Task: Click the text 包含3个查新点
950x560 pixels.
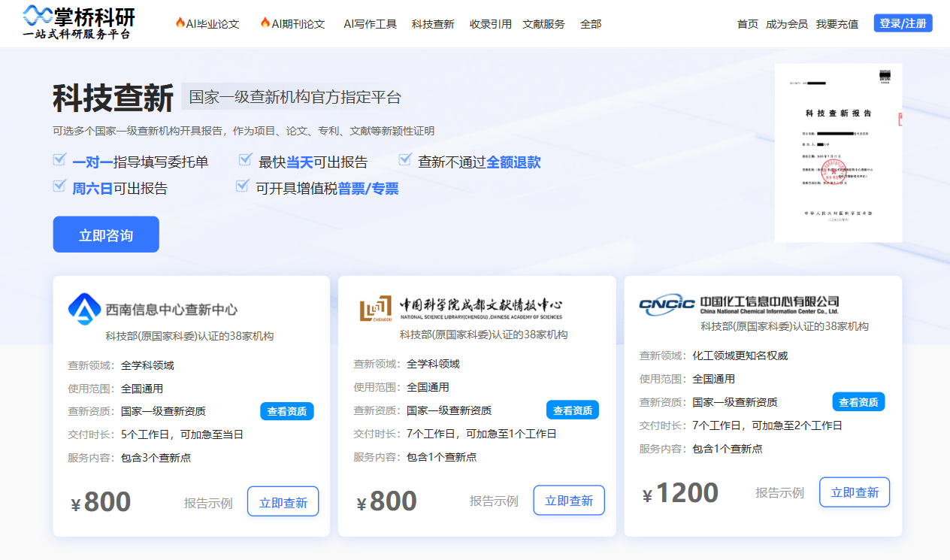Action: (x=156, y=458)
